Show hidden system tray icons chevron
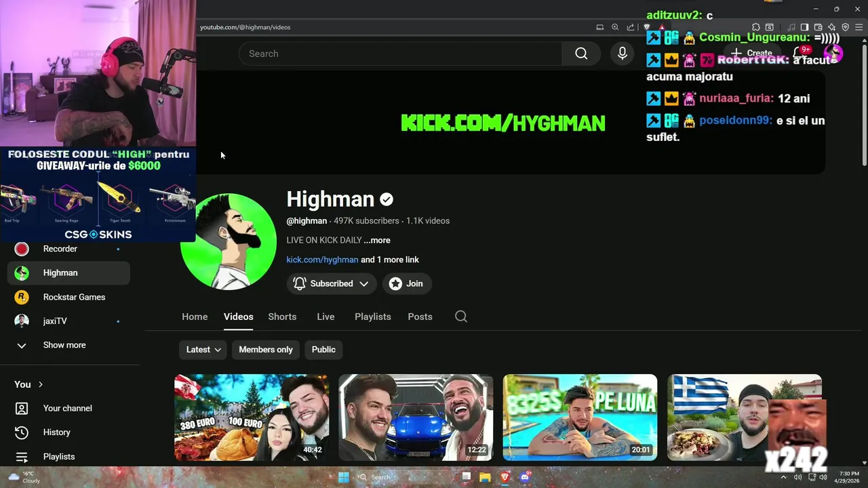868x488 pixels. point(783,477)
